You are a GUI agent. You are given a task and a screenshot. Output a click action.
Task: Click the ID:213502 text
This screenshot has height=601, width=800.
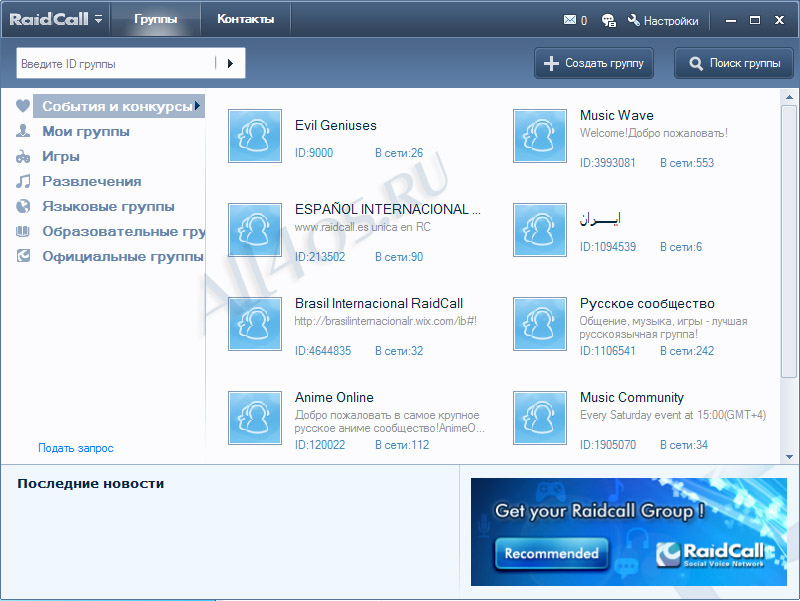tap(320, 257)
